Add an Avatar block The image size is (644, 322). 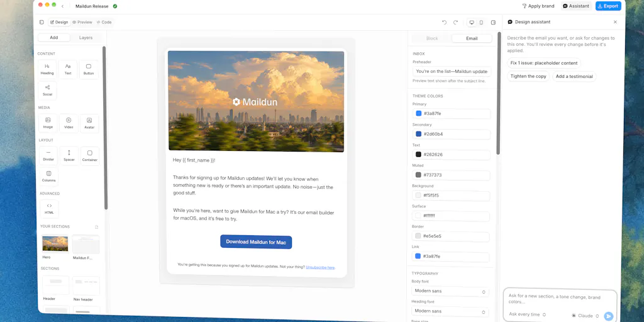coord(89,123)
